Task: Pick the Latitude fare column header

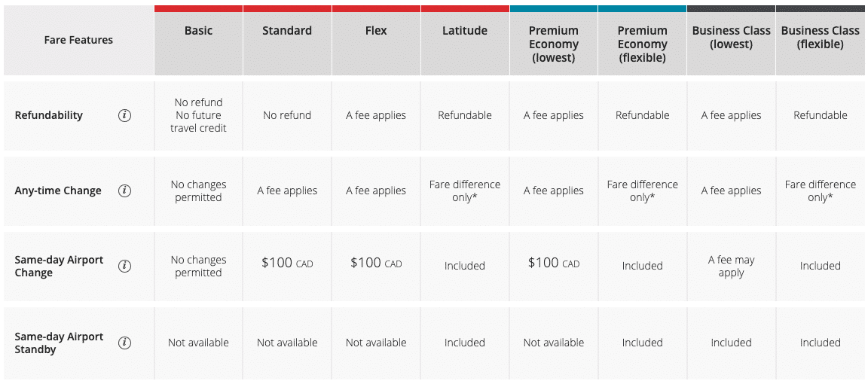Action: [x=465, y=31]
